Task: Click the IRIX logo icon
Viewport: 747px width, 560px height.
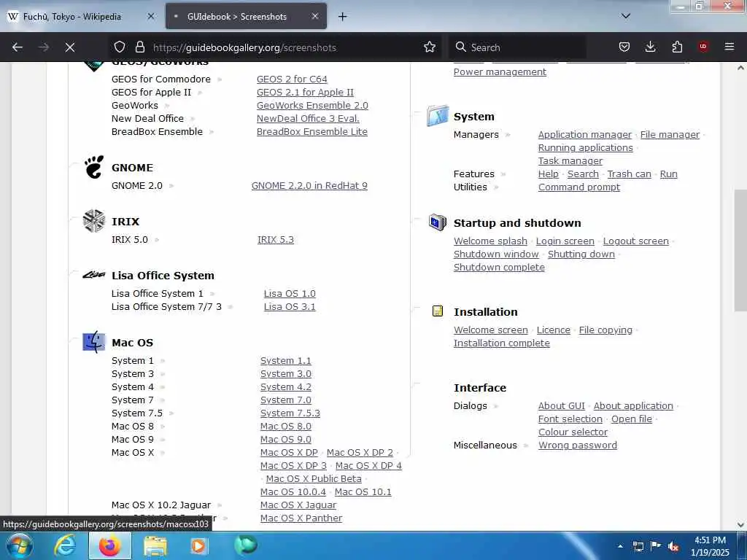Action: point(94,221)
